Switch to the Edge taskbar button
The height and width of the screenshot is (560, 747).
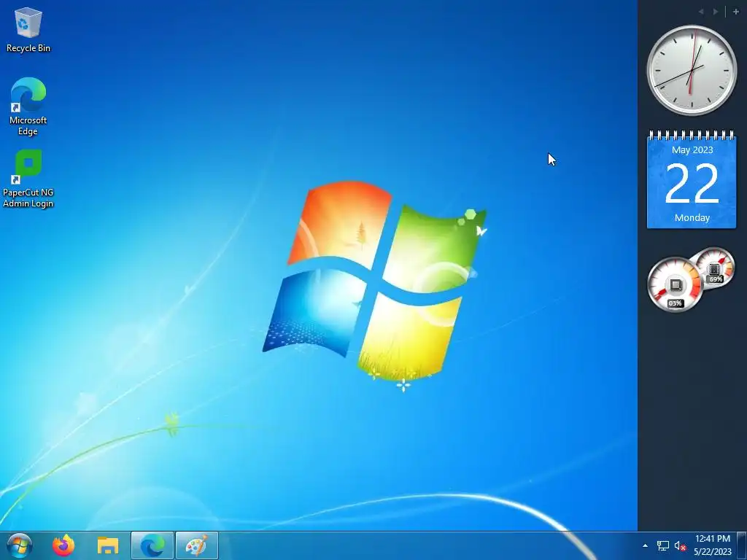point(152,545)
